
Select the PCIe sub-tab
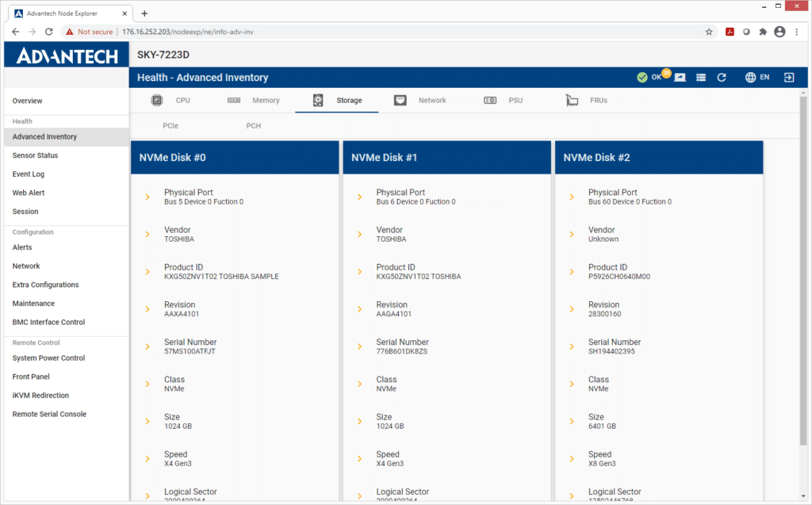pos(170,126)
